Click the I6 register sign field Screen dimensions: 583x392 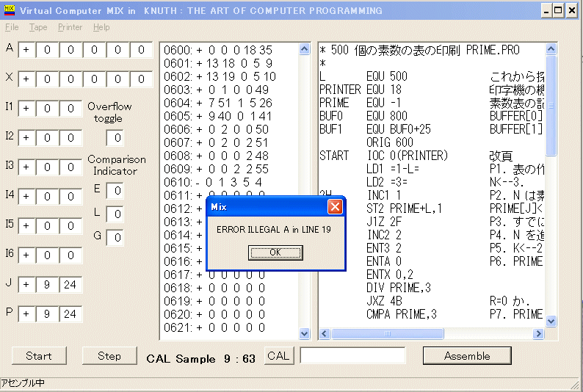point(26,255)
